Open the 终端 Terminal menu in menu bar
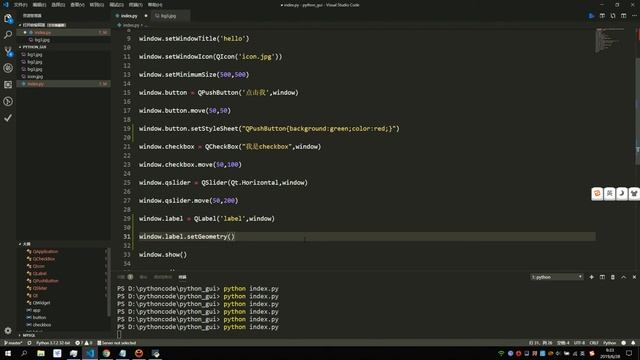Image resolution: width=640 pixels, height=360 pixels. click(136, 5)
